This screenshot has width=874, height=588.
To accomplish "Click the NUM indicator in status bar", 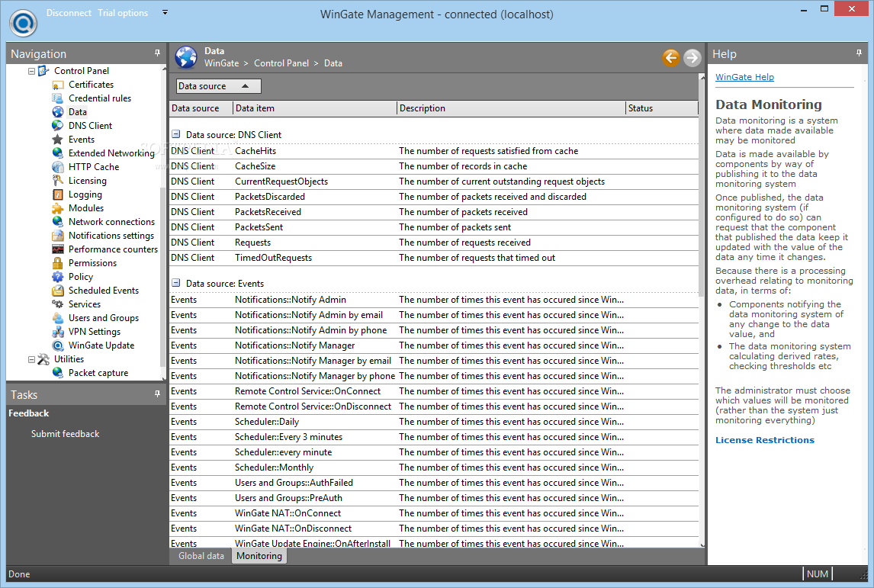I will [818, 574].
